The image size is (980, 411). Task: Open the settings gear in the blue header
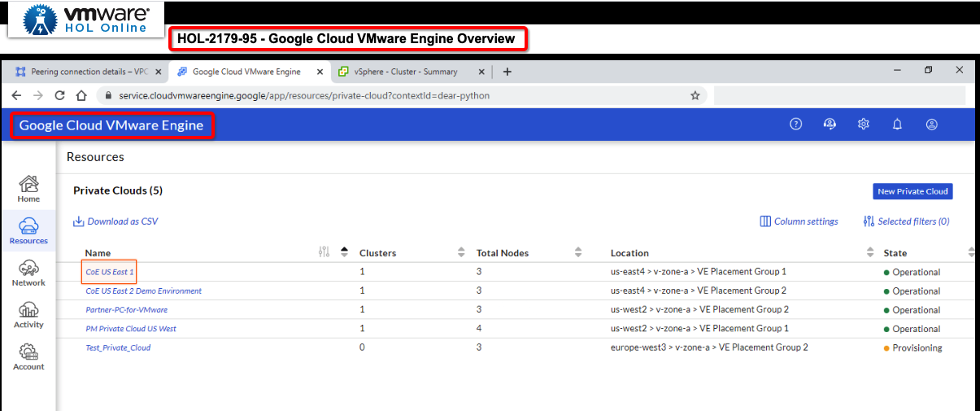[864, 125]
